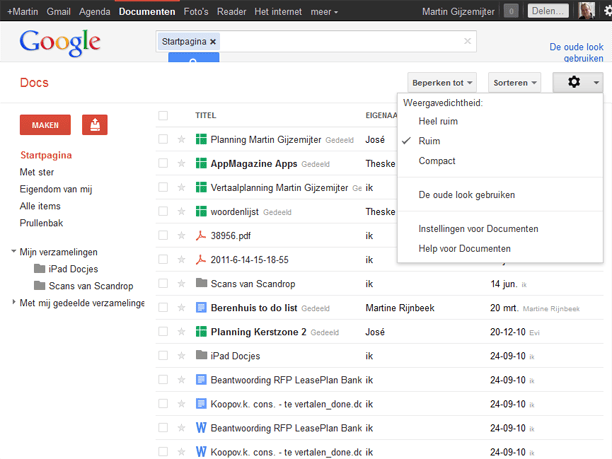Collapse the Mijn verzamelingen tree
Image resolution: width=612 pixels, height=459 pixels.
[14, 252]
